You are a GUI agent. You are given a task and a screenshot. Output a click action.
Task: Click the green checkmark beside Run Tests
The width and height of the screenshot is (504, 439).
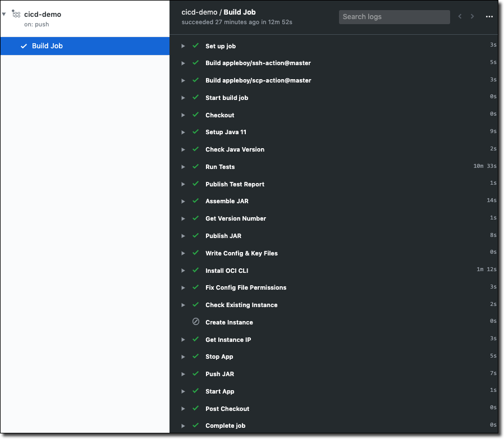196,166
